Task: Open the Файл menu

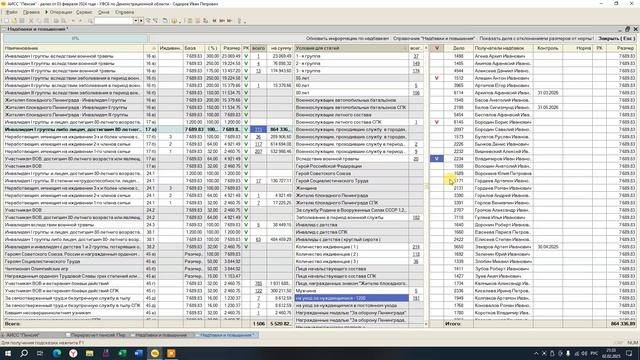Action: (x=12, y=12)
